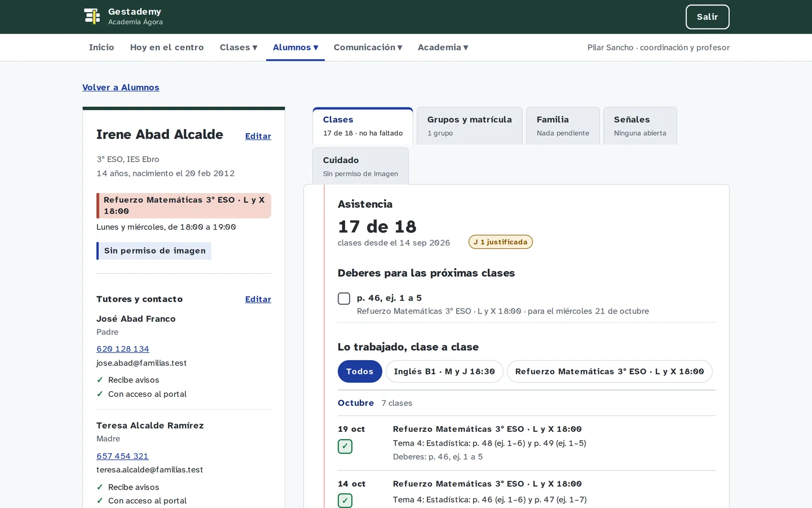Click Pilar Sancho user label
This screenshot has height=508, width=812.
click(659, 47)
